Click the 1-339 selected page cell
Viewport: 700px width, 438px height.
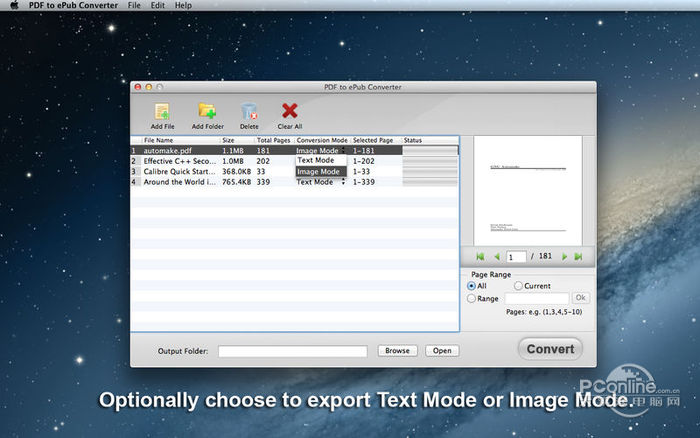pyautogui.click(x=363, y=182)
